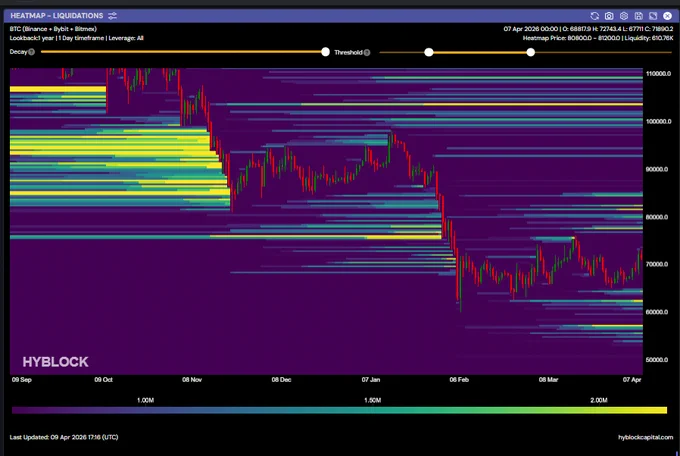The height and width of the screenshot is (456, 680).
Task: Click the 70000.0 price axis label
Action: coord(657,264)
